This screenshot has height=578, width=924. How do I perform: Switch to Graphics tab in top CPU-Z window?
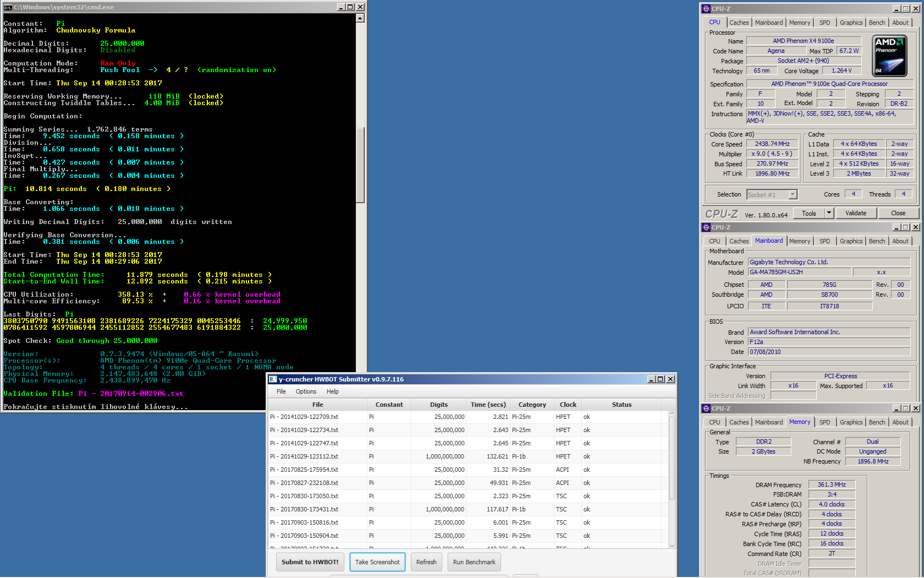[x=851, y=23]
